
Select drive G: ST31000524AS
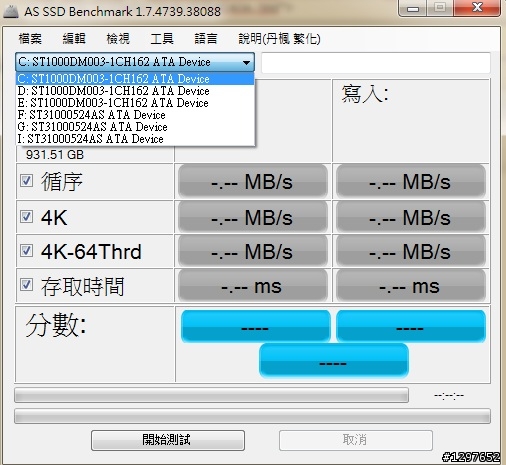click(135, 127)
